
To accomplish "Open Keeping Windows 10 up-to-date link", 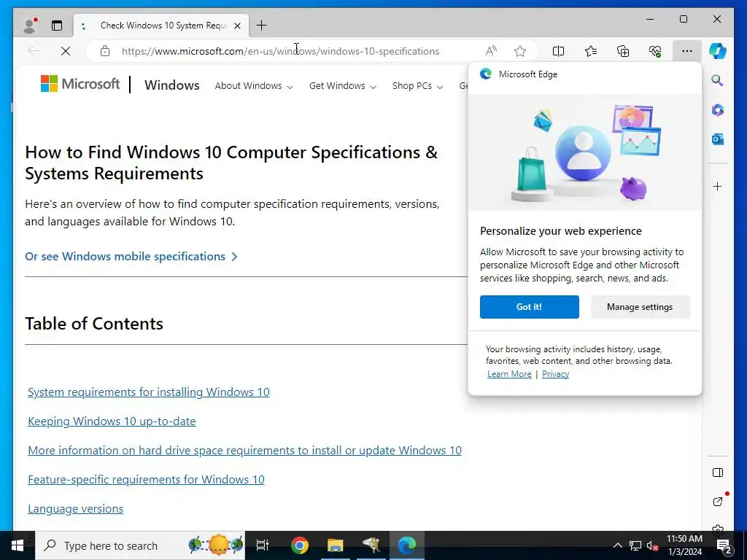I will click(x=112, y=421).
